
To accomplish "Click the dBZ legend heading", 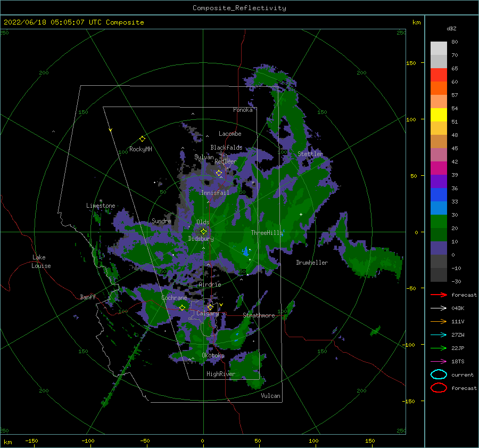I will coord(451,28).
